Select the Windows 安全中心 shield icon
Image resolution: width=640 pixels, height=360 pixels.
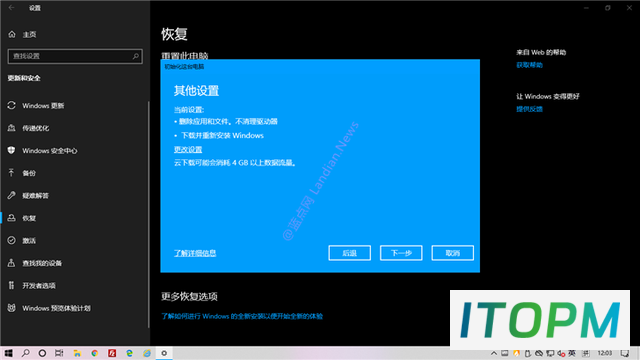11,151
